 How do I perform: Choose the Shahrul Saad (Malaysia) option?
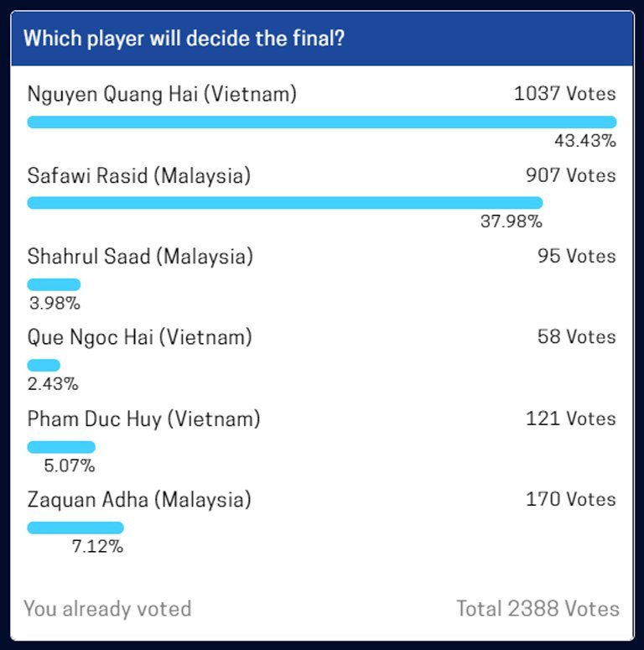pyautogui.click(x=140, y=257)
